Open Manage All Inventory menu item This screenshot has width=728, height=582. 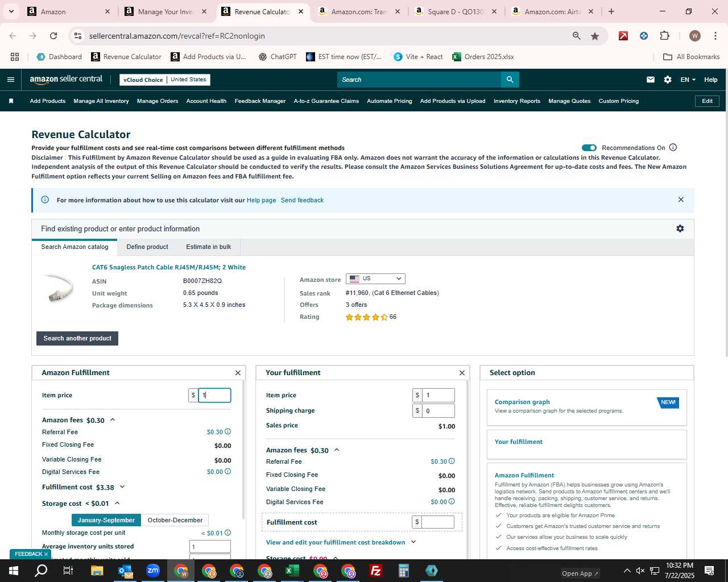pyautogui.click(x=101, y=101)
